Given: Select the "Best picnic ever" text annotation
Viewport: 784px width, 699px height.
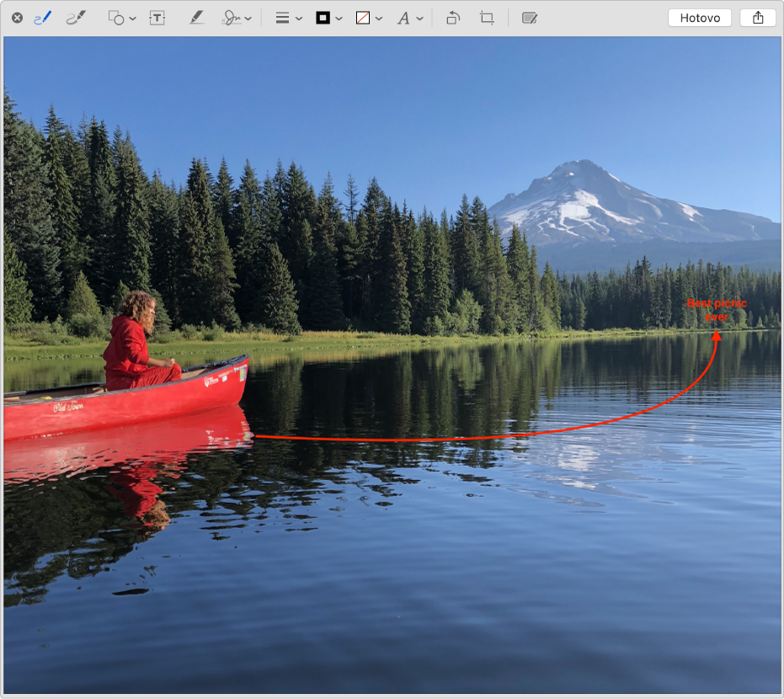Looking at the screenshot, I should (717, 310).
